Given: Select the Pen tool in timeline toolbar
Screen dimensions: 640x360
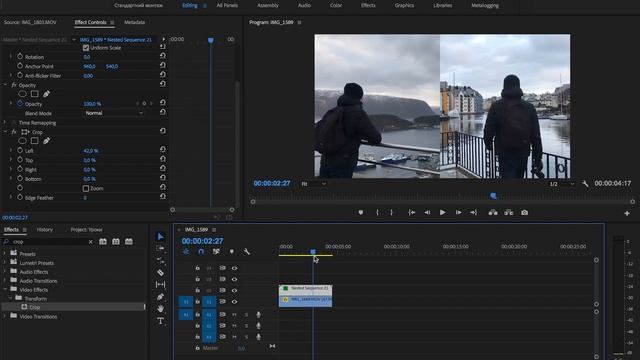Looking at the screenshot, I should coord(160,297).
